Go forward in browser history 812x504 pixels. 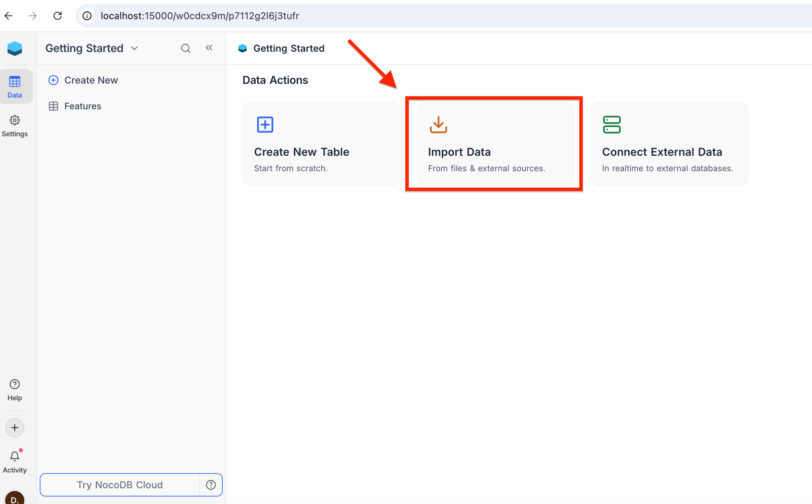33,16
